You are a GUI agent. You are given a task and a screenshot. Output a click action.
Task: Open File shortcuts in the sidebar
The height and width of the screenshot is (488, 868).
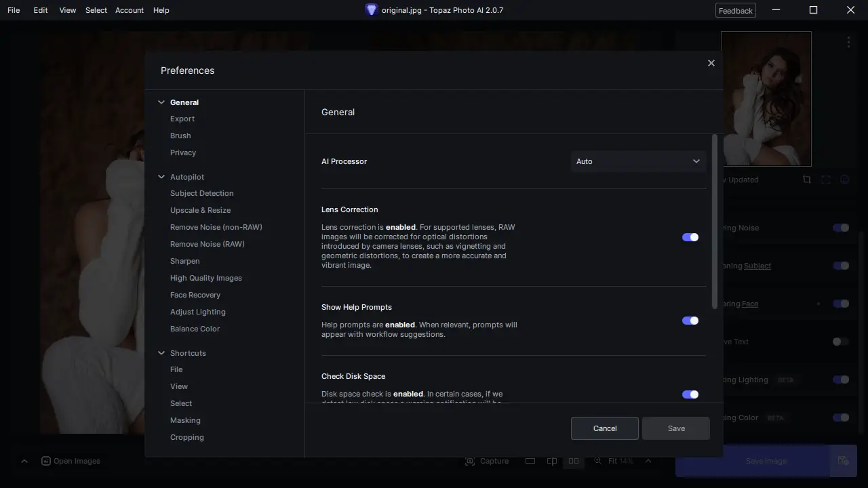click(x=176, y=369)
